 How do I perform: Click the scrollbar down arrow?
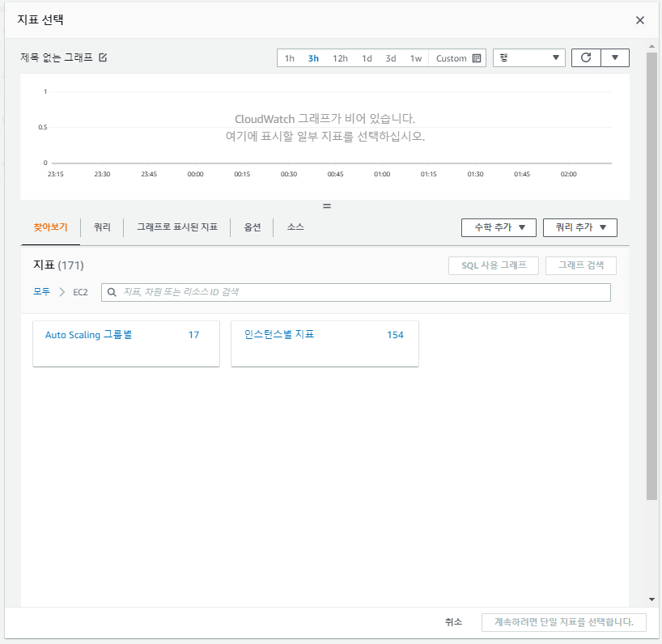point(651,600)
